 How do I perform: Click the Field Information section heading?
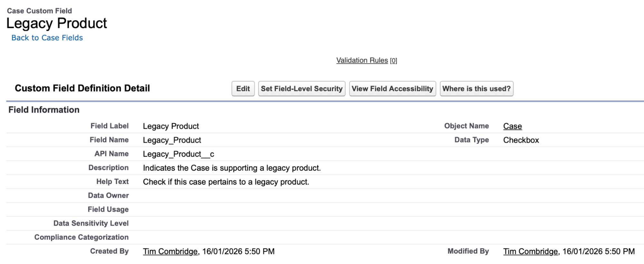44,110
